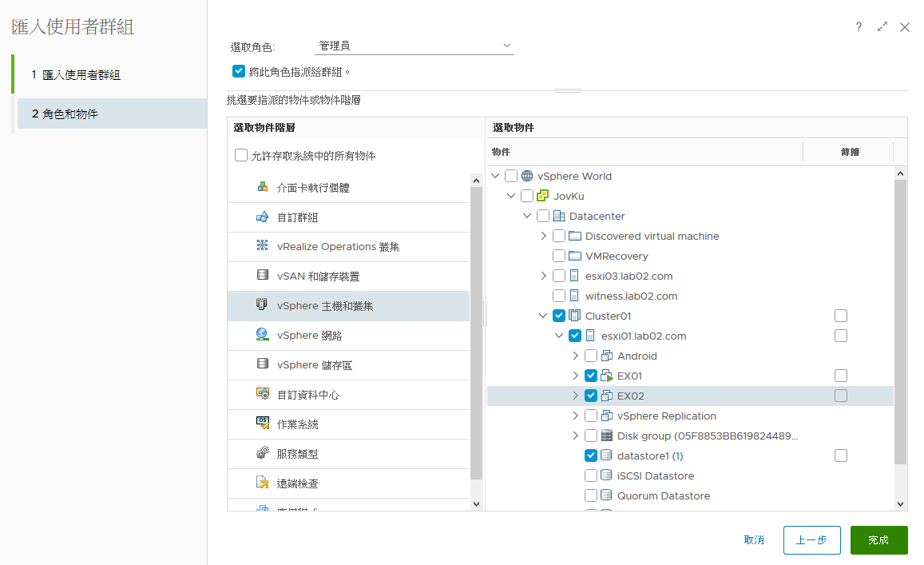The width and height of the screenshot is (924, 565).
Task: Select 自訂資料中心 object hierarchy
Action: click(x=349, y=395)
